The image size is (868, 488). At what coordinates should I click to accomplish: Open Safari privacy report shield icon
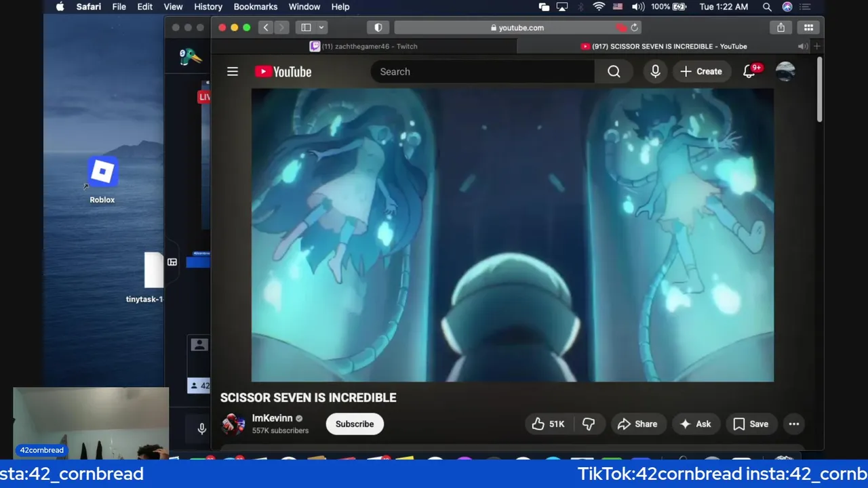tap(378, 28)
